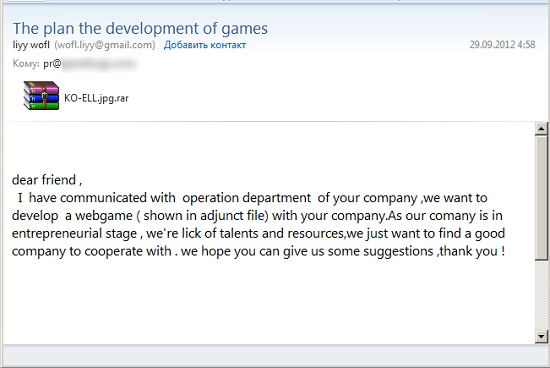Click empty area below the message text
The height and width of the screenshot is (368, 550).
[267, 302]
